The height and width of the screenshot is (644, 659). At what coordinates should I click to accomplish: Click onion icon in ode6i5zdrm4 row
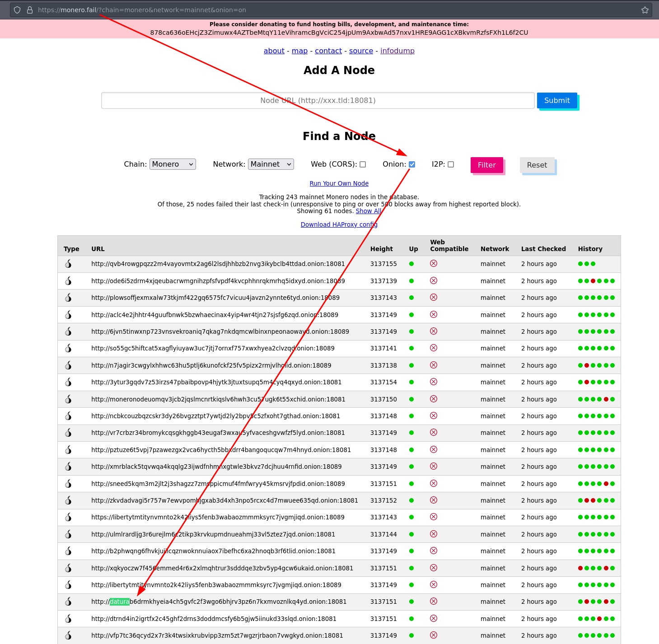[x=68, y=281]
